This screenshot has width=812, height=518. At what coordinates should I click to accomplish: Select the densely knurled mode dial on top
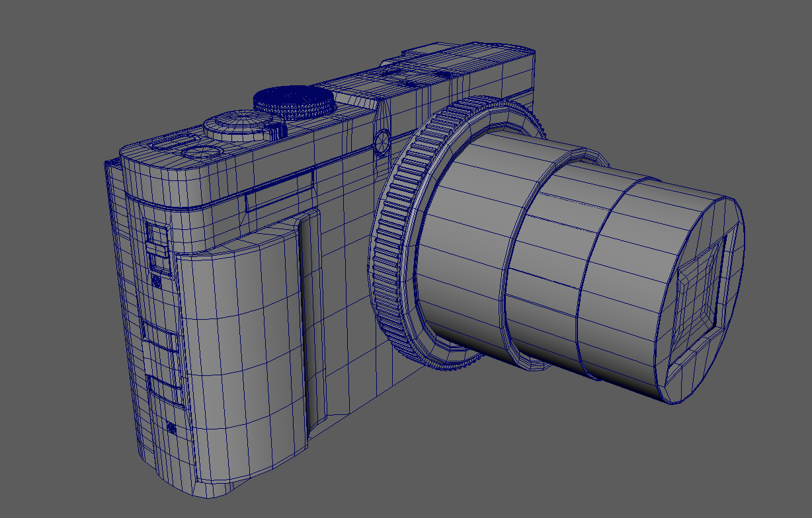coord(294,101)
